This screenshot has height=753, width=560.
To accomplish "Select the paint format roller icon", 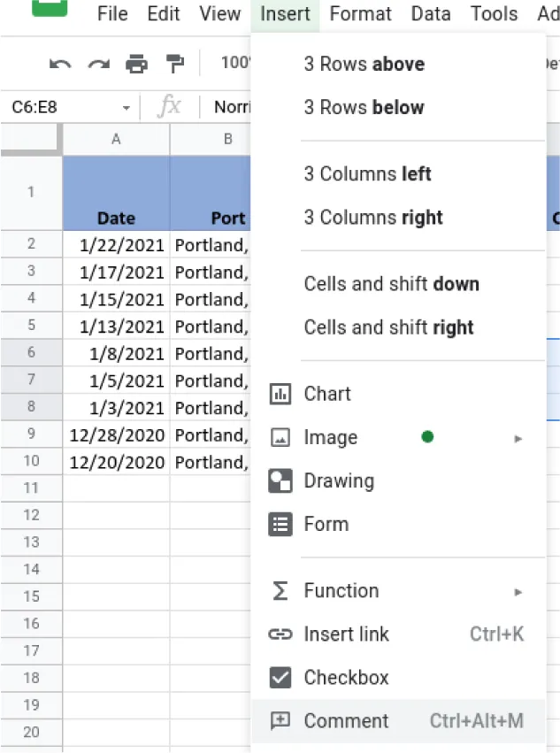I will [x=175, y=64].
